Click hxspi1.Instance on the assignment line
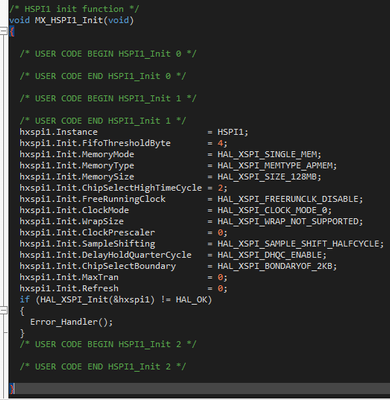The width and height of the screenshot is (390, 400). [58, 132]
